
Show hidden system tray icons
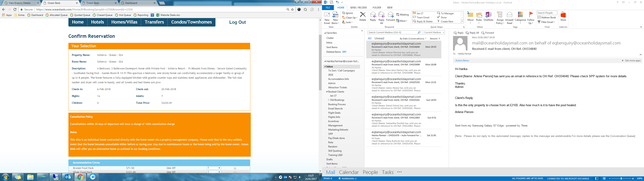pyautogui.click(x=276, y=177)
